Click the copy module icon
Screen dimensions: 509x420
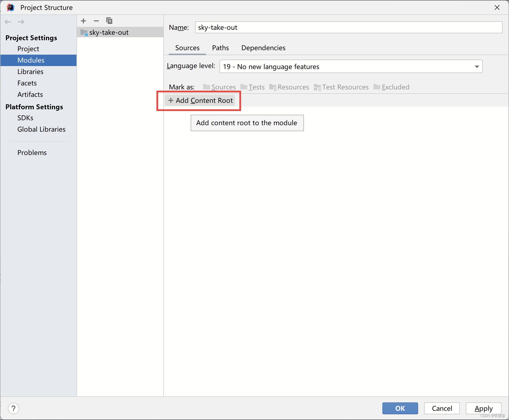109,21
